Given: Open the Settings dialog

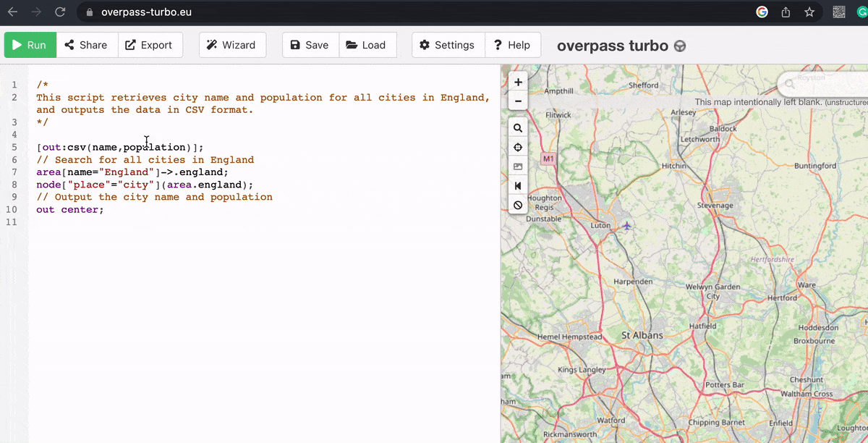Looking at the screenshot, I should (x=447, y=45).
